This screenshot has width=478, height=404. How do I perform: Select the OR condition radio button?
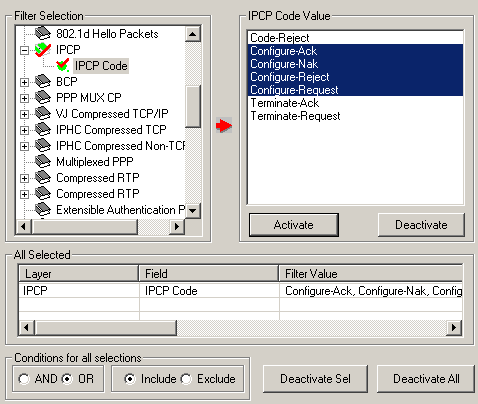(67, 379)
